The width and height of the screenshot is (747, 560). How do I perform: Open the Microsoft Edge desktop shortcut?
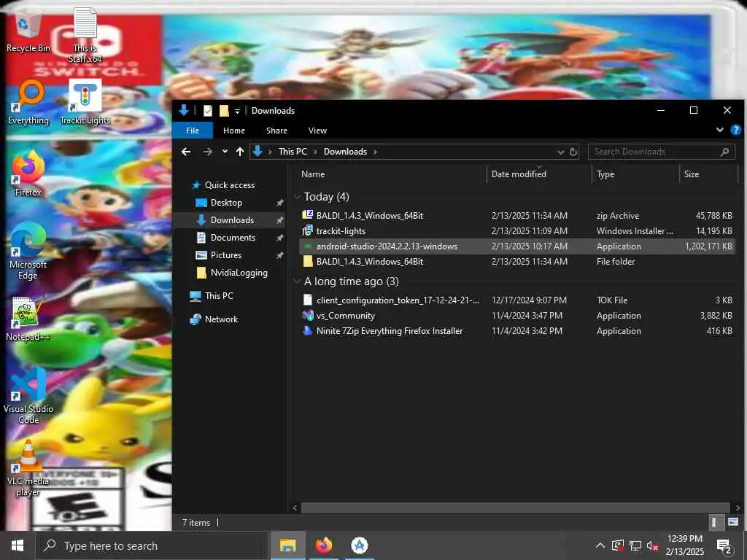pos(28,252)
